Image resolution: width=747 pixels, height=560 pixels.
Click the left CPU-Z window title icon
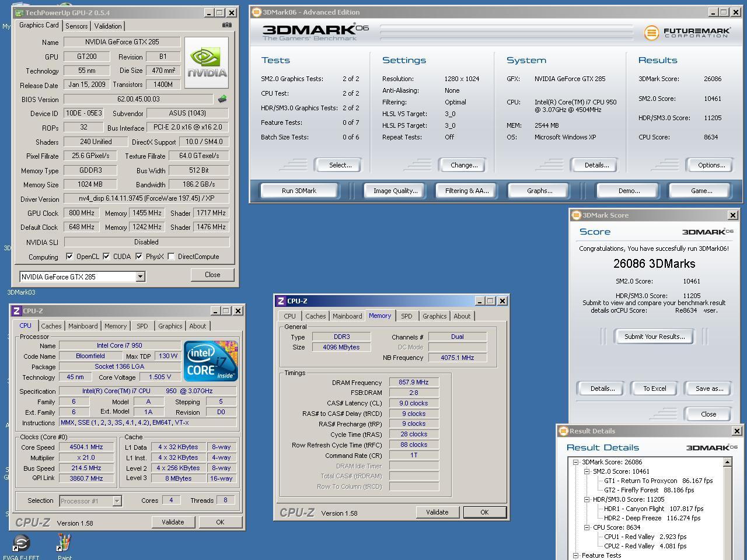click(17, 311)
